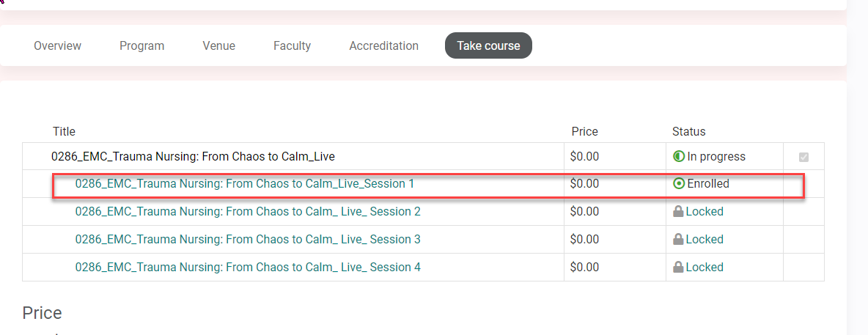Screen dimensions: 868x335
Task: Switch to the Program tab
Action: (141, 45)
